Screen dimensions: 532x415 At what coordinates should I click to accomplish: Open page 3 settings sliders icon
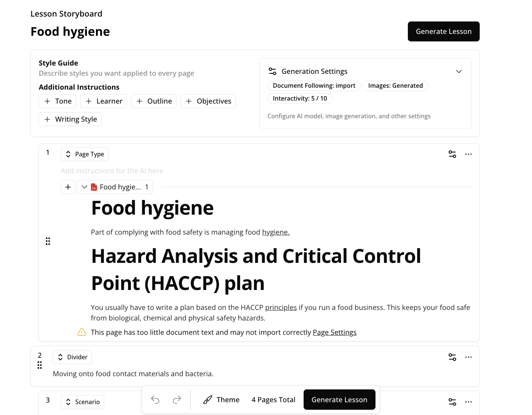coord(452,402)
